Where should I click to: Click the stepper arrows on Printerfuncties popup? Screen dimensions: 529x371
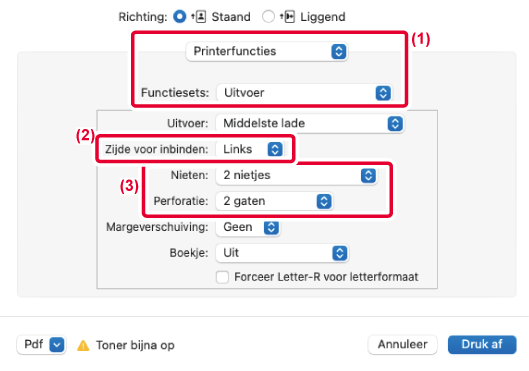click(x=339, y=51)
